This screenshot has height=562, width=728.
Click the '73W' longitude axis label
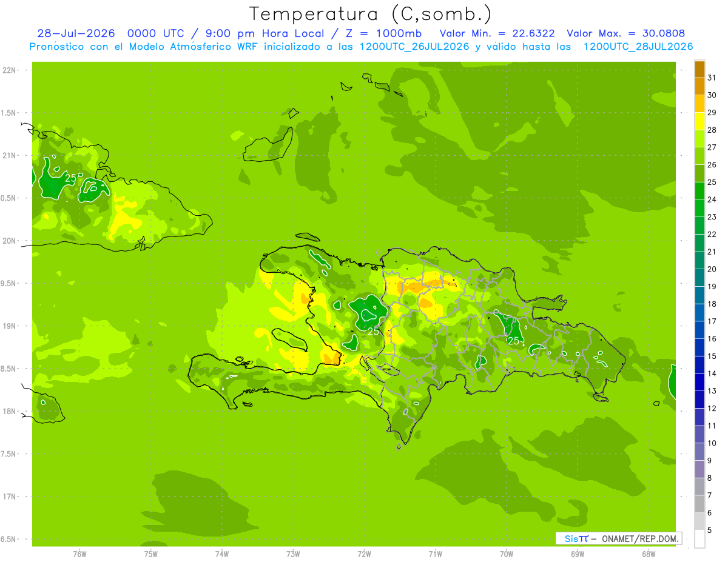[293, 554]
